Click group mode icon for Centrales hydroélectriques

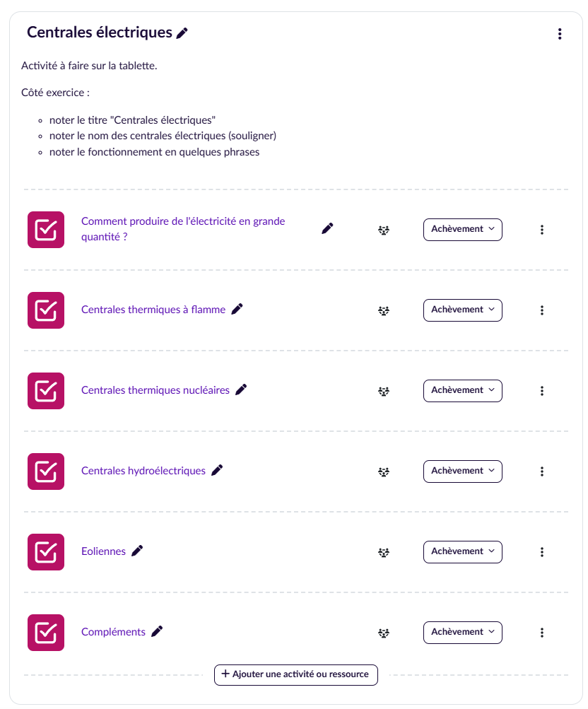coord(384,471)
